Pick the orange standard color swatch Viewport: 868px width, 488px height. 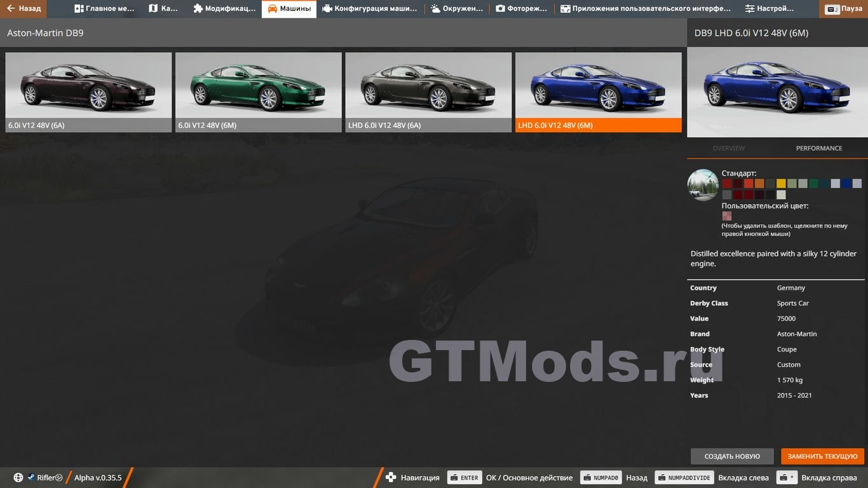click(759, 184)
